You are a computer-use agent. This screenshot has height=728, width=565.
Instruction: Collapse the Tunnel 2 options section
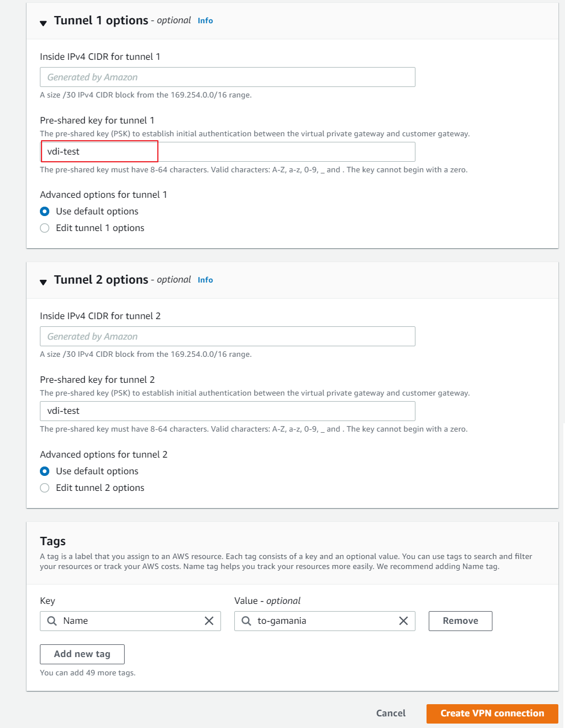(43, 282)
